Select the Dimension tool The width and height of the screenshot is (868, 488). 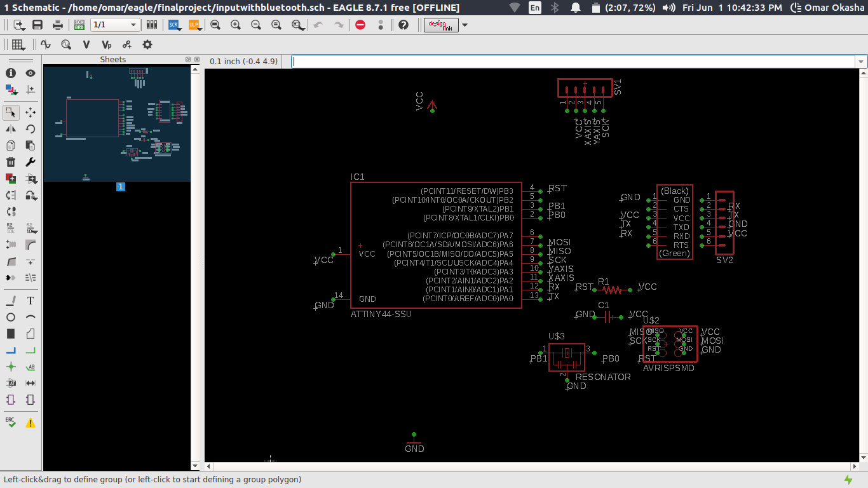point(31,383)
